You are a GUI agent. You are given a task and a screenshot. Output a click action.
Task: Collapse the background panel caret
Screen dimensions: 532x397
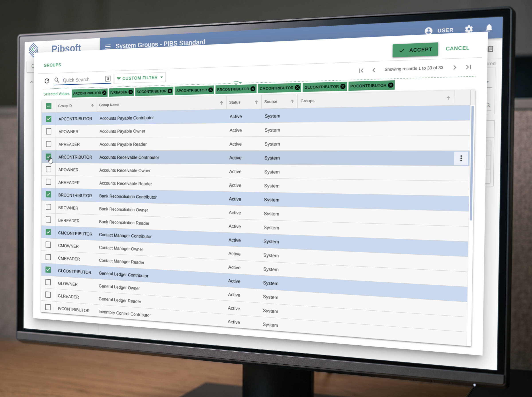pyautogui.click(x=32, y=82)
